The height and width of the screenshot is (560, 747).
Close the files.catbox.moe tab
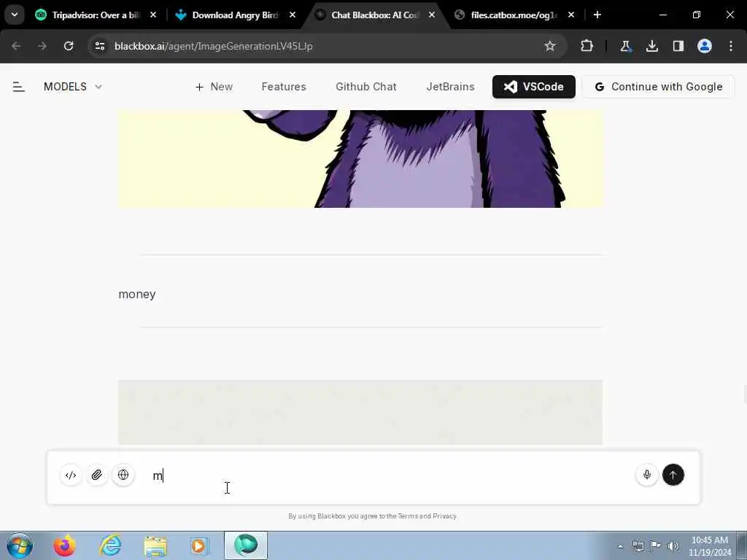(x=571, y=15)
